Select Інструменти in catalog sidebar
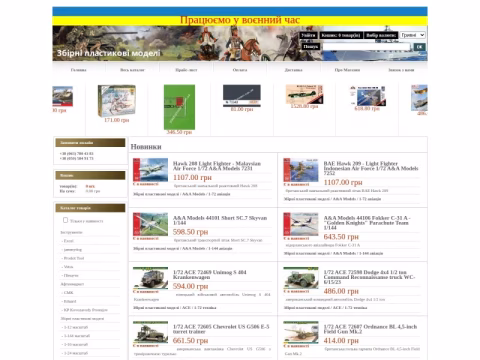The image size is (480, 360). coord(71,232)
